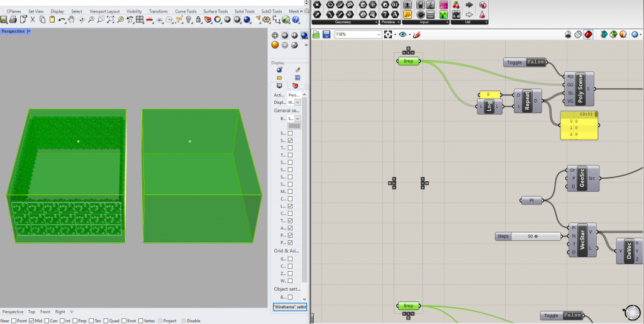Click the Steps slider handle at 50
This screenshot has width=644, height=324.
click(x=536, y=236)
